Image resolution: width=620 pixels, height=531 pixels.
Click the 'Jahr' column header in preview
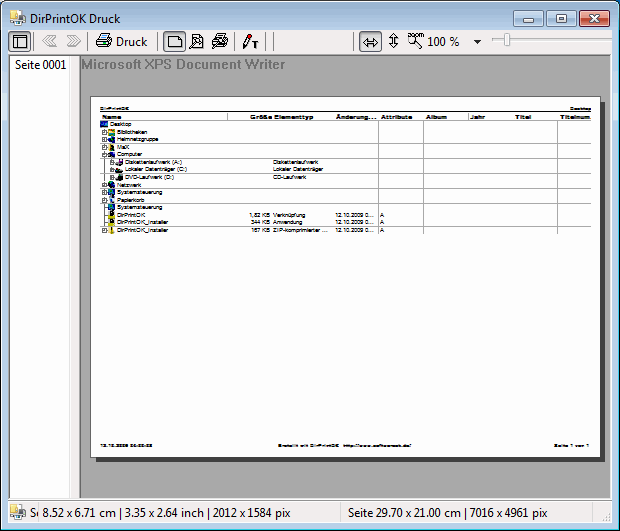(478, 117)
